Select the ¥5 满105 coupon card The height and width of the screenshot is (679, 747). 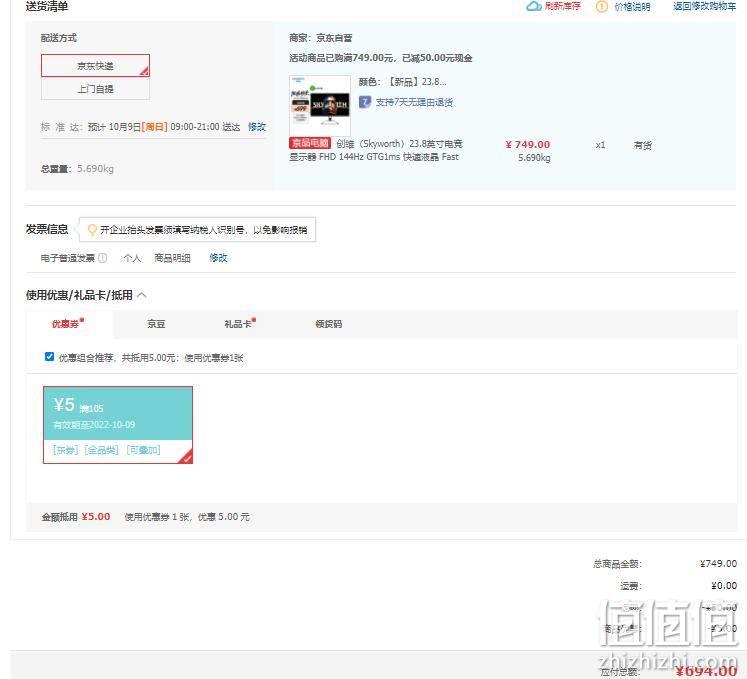pos(118,425)
